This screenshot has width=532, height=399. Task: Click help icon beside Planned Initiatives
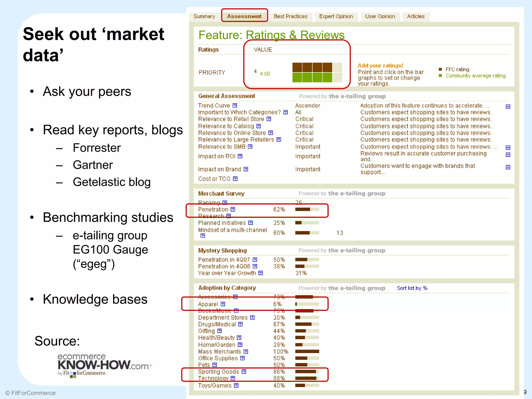250,223
